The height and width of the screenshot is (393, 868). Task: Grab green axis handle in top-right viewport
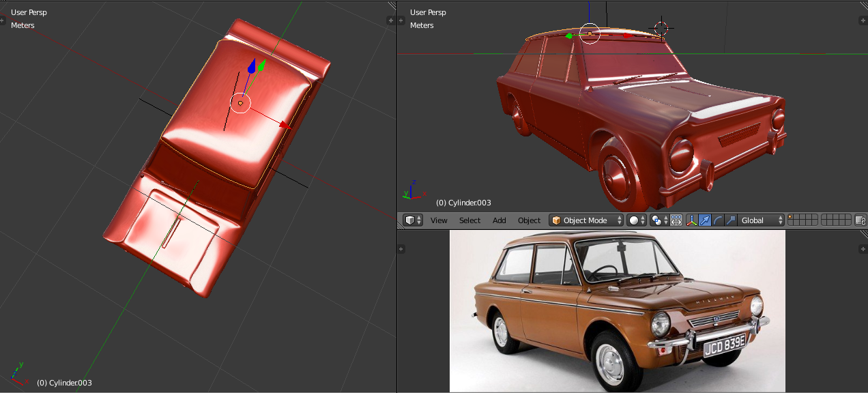pyautogui.click(x=568, y=36)
